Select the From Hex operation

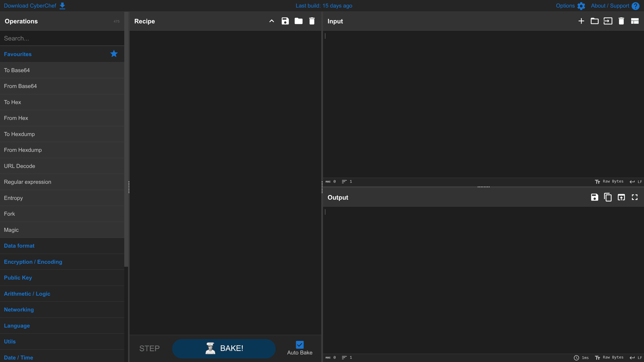(62, 118)
